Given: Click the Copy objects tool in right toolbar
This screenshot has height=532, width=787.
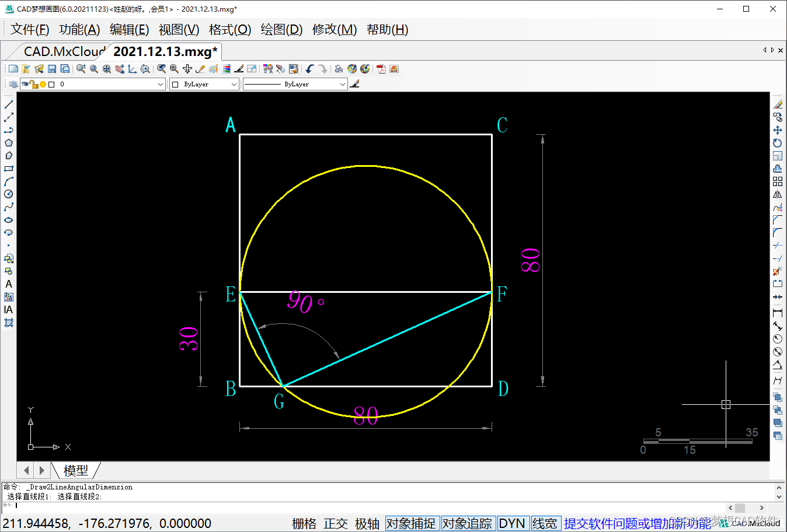Looking at the screenshot, I should point(778,117).
